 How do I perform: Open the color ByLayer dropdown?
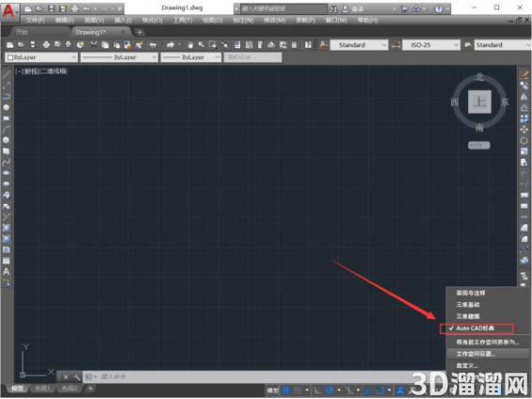click(x=41, y=57)
